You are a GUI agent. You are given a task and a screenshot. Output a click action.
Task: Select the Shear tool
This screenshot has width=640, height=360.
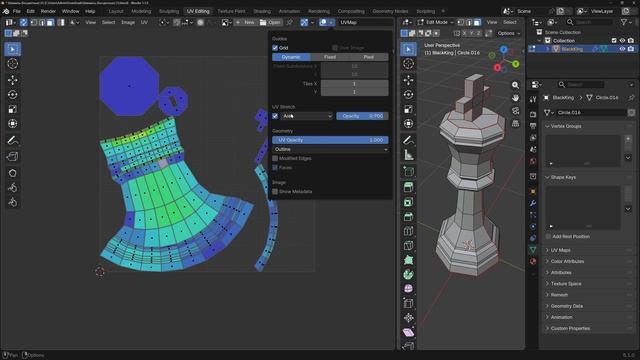[x=408, y=332]
